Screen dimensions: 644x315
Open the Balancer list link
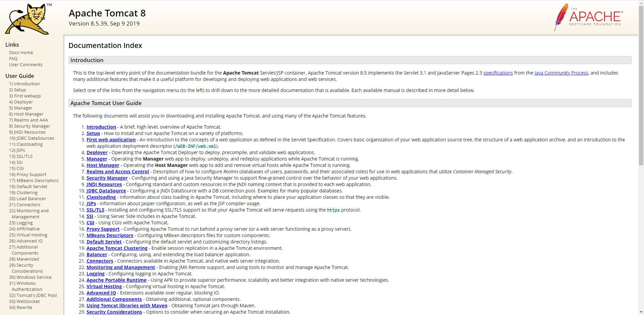pos(97,255)
